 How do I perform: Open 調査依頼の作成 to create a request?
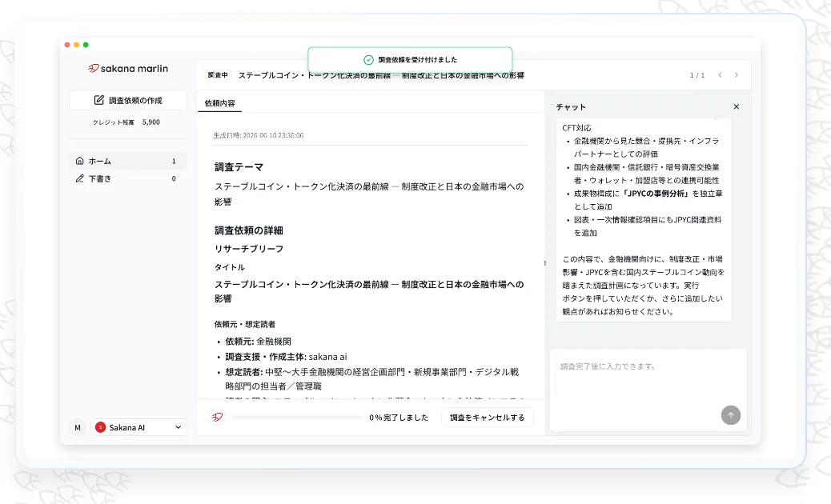click(x=128, y=100)
